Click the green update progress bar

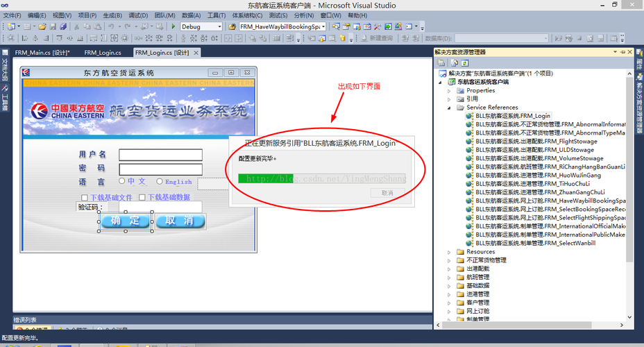[x=266, y=178]
